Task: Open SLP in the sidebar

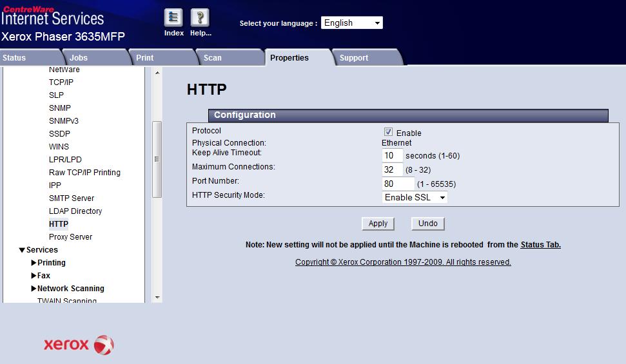Action: [x=56, y=95]
